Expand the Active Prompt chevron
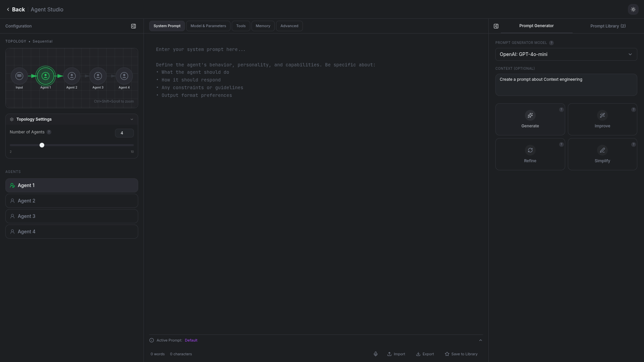Image resolution: width=644 pixels, height=362 pixels. [x=480, y=340]
